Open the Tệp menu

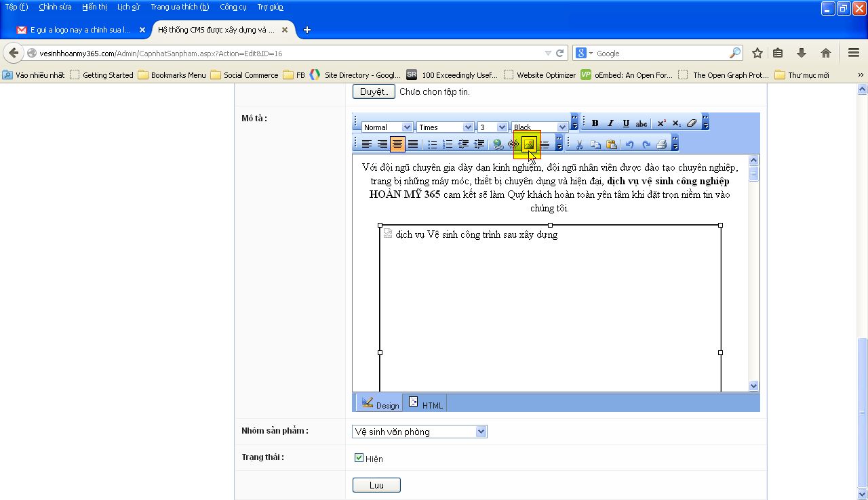16,7
